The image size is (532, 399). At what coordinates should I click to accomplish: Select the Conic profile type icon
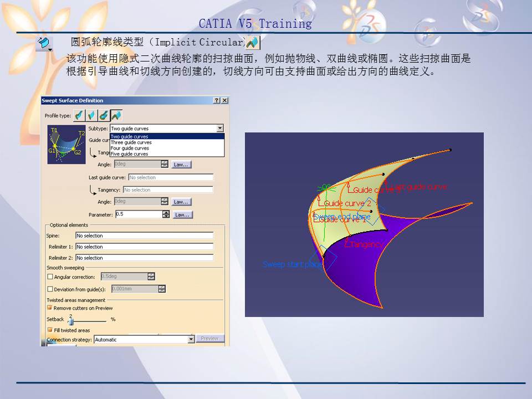[116, 115]
